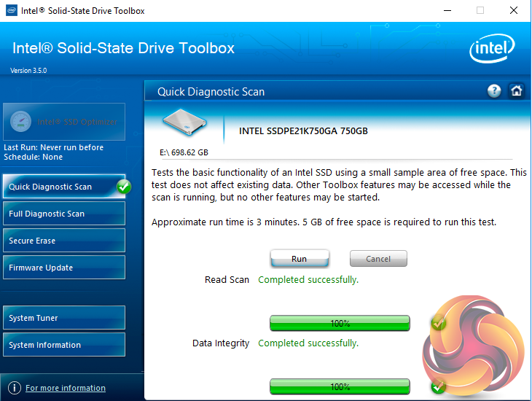Viewport: 532px width, 401px height.
Task: Select Secure Erase in sidebar
Action: coord(64,241)
